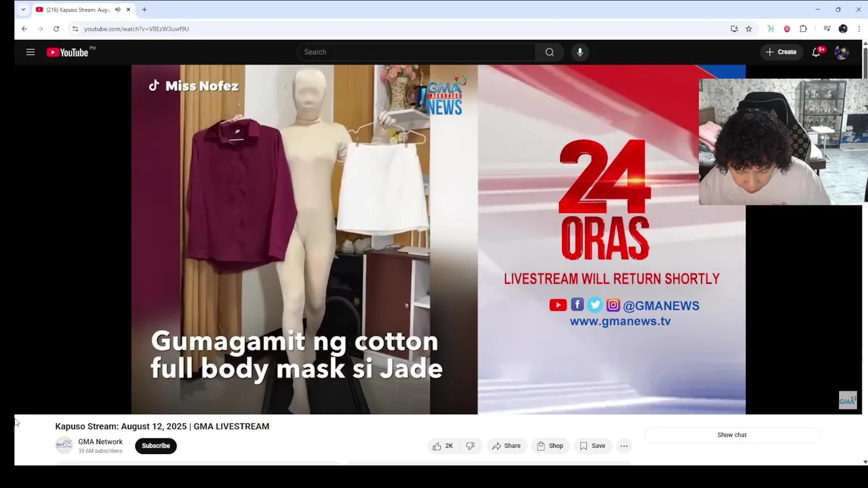Image resolution: width=868 pixels, height=488 pixels.
Task: Mute the tab via speaker icon
Action: 117,9
